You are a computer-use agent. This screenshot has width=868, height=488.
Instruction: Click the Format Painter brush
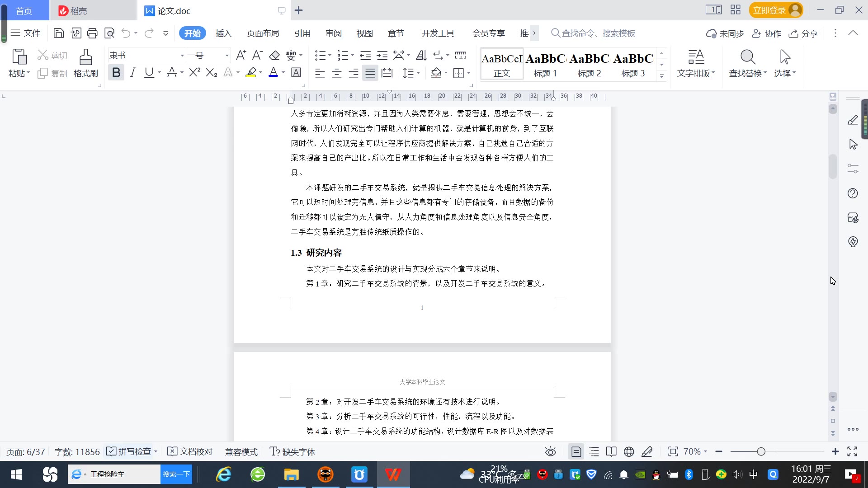click(x=86, y=63)
